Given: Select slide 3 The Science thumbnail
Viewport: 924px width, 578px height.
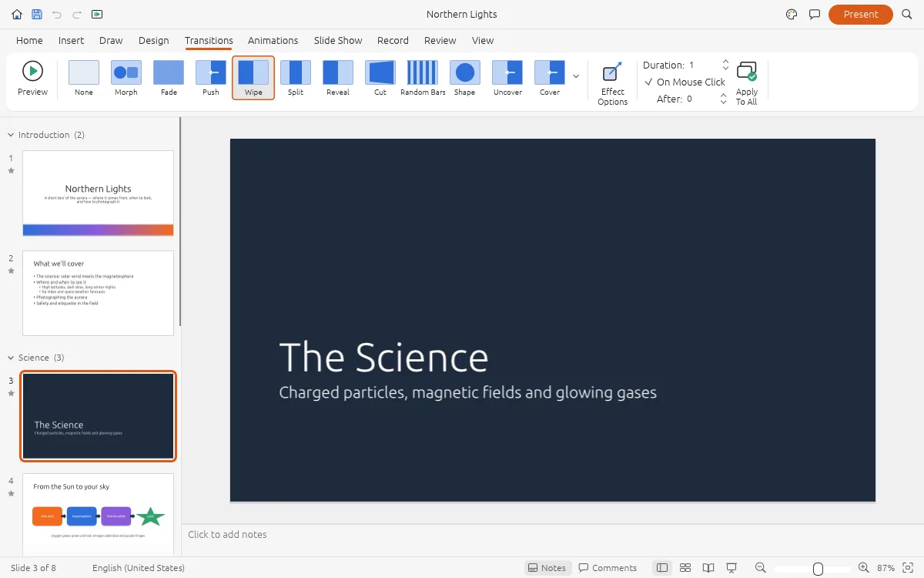Looking at the screenshot, I should pos(99,416).
